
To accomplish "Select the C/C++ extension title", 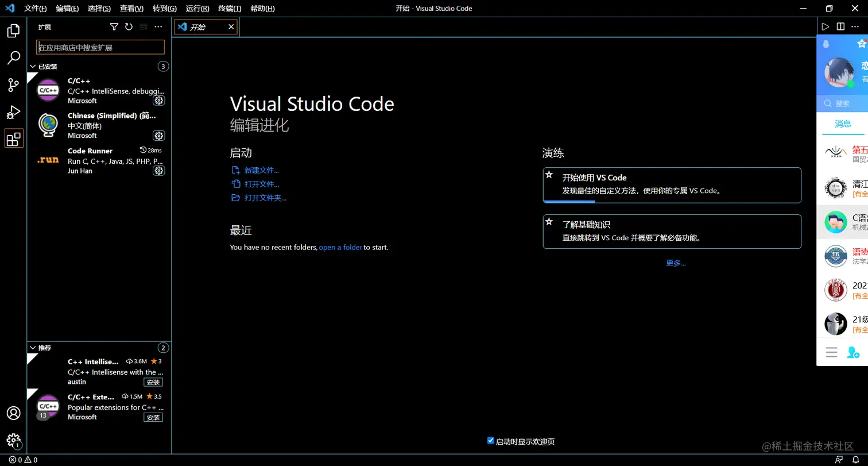I will click(x=79, y=81).
